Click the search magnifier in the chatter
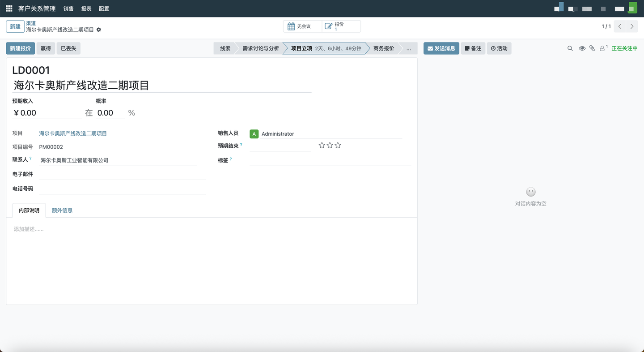The width and height of the screenshot is (644, 352). pyautogui.click(x=570, y=48)
